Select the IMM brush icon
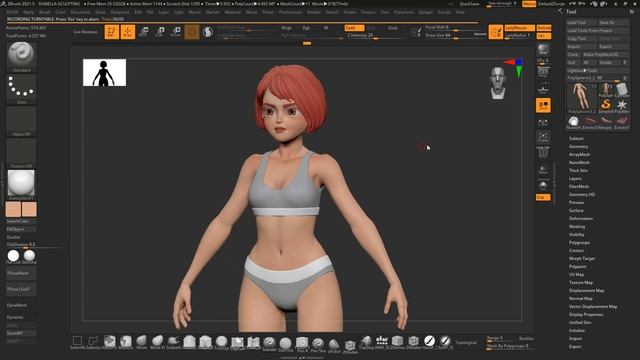Viewport: 640px width, 360px height. [382, 342]
